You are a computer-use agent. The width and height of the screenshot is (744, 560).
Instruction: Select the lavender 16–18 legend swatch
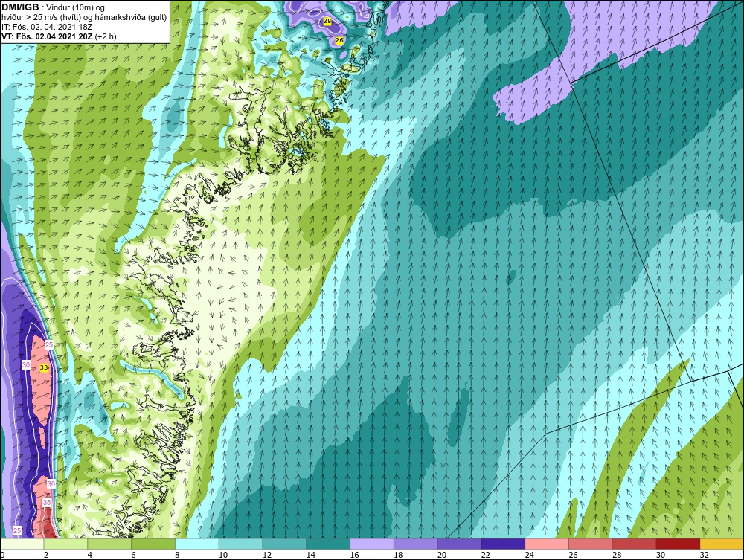point(372,544)
